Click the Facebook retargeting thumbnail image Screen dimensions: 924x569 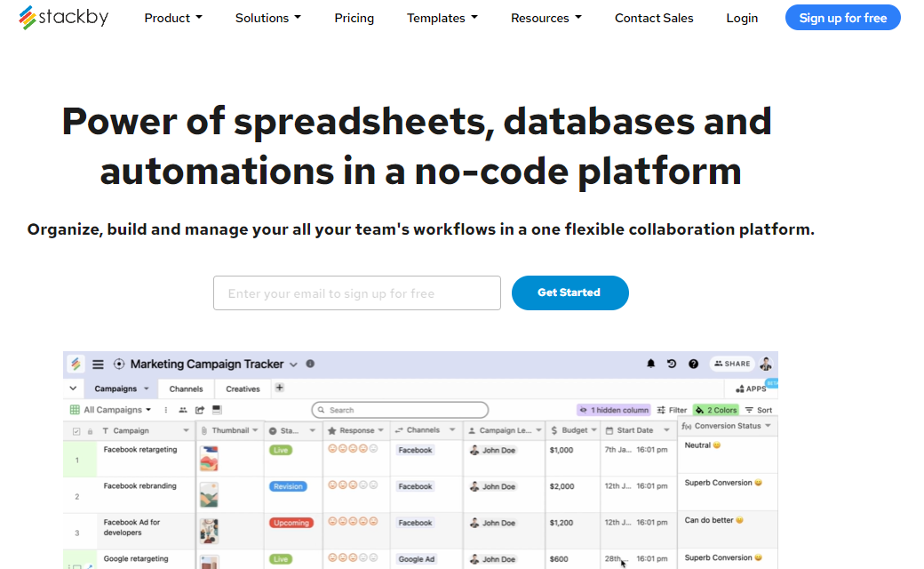209,458
